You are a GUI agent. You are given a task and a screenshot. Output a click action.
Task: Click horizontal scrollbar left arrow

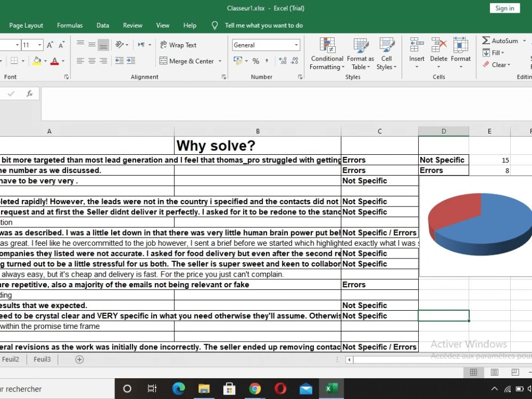click(349, 360)
